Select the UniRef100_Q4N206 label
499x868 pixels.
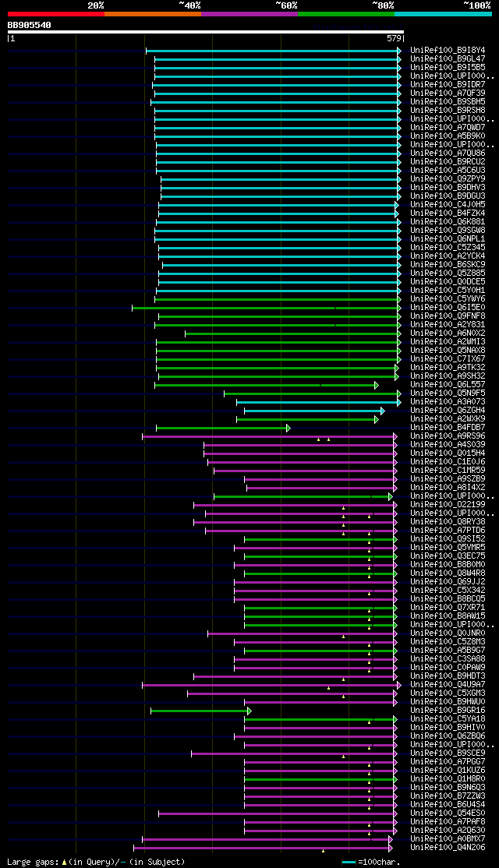[x=448, y=848]
